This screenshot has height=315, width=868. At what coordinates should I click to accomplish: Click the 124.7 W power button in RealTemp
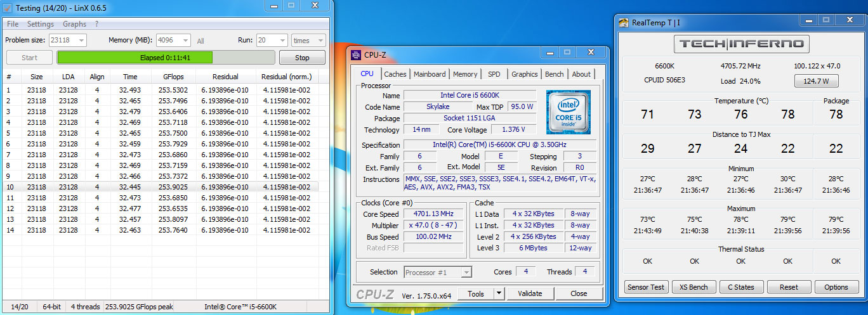pyautogui.click(x=816, y=81)
